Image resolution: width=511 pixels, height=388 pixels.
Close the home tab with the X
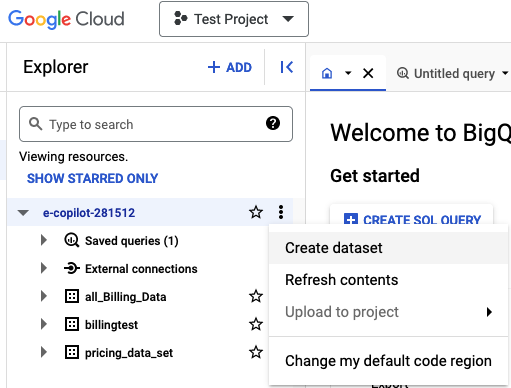(x=368, y=73)
